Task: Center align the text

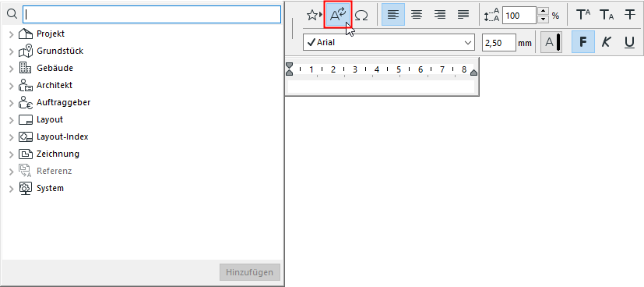Action: 417,15
